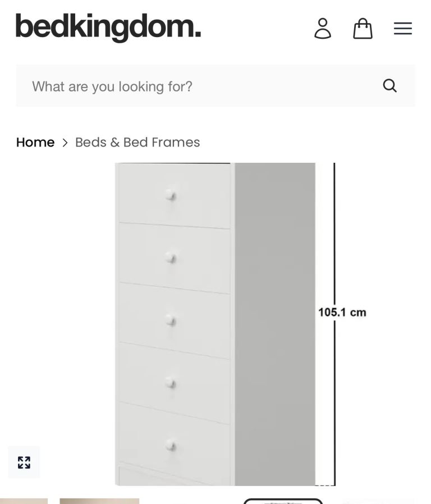Select the beige second gallery thumbnail
Screen dimensions: 431x504
(99, 501)
